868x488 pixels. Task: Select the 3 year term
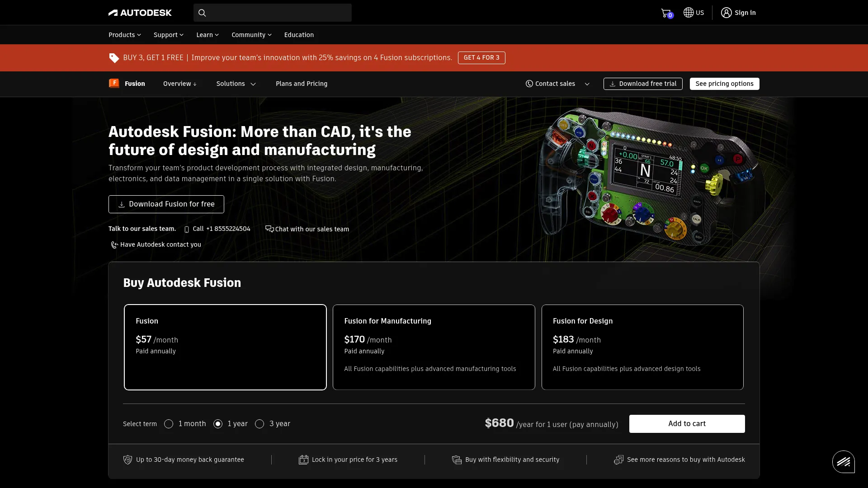tap(259, 424)
